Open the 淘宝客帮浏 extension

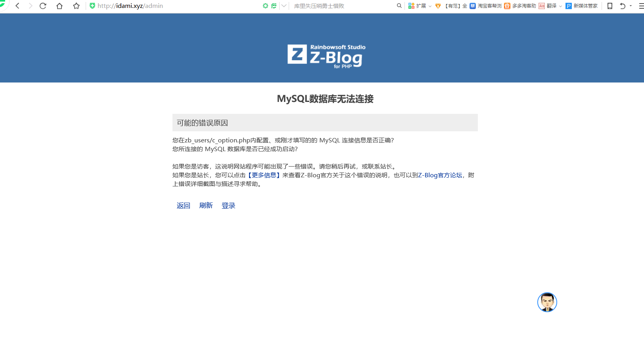[486, 6]
